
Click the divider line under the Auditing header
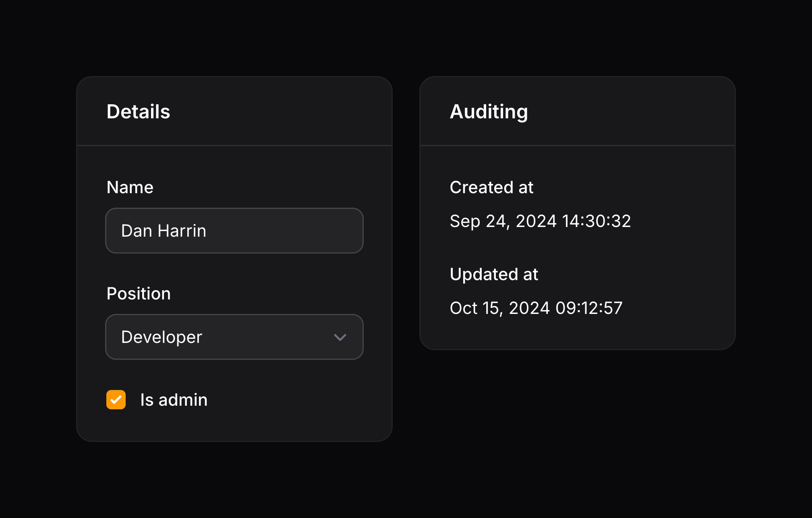click(577, 145)
